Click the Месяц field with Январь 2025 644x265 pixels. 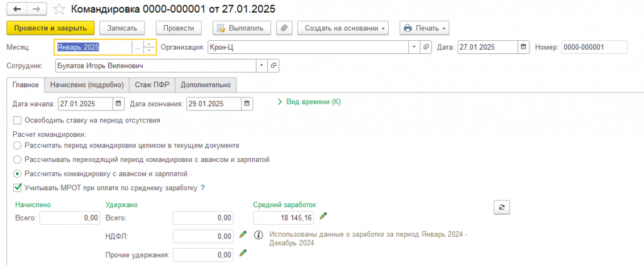click(x=93, y=47)
